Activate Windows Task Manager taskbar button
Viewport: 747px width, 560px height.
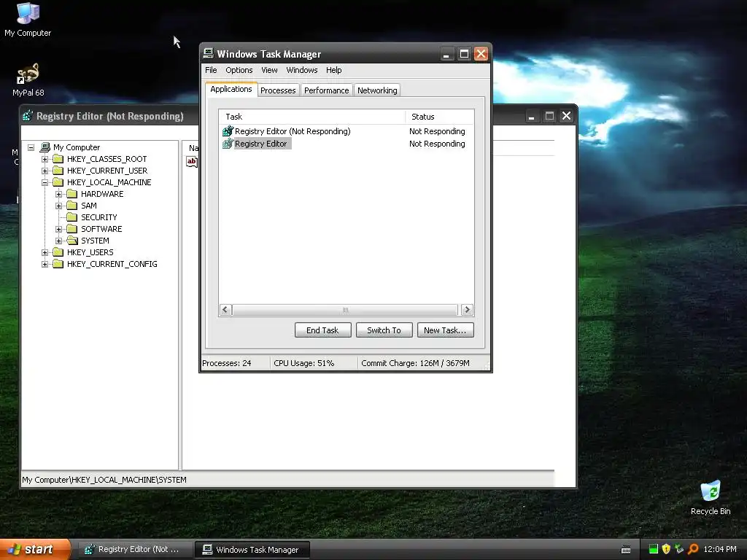pos(252,550)
